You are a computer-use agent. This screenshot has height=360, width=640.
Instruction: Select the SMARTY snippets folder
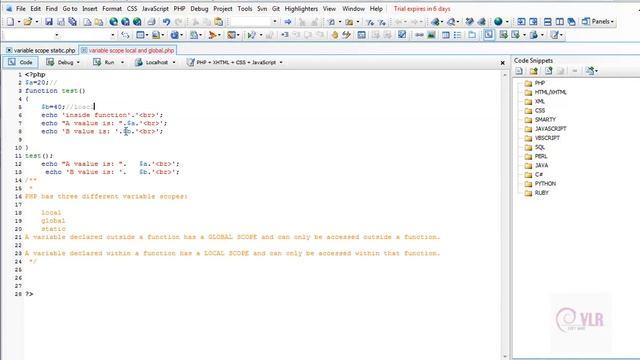(540, 120)
